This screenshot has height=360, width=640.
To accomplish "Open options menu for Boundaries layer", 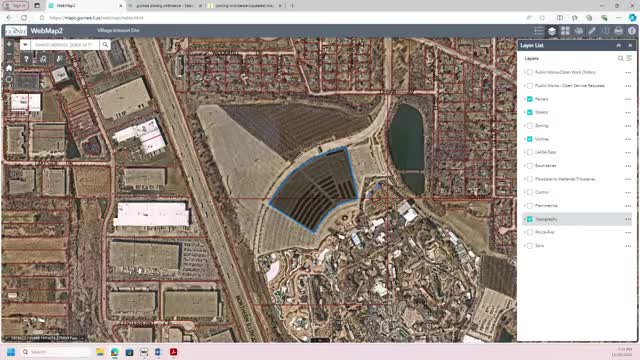I will 628,166.
